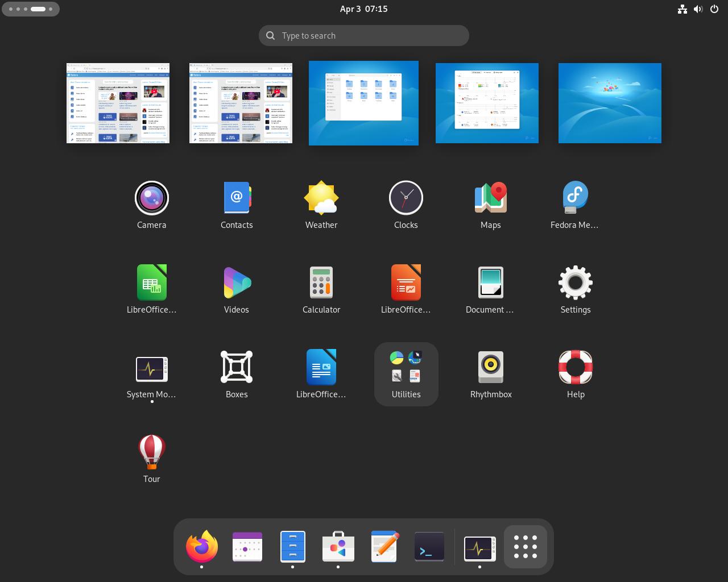
Task: Click the workspace indicator in top bar
Action: pyautogui.click(x=31, y=9)
